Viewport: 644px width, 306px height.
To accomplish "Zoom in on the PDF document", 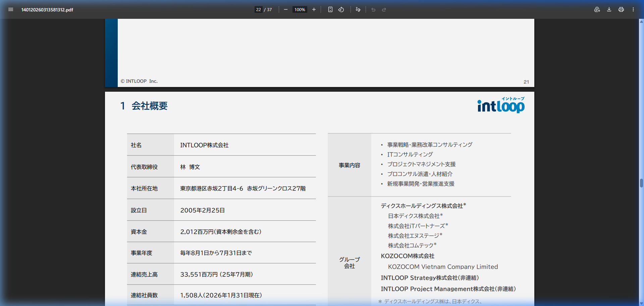I will tap(314, 9).
